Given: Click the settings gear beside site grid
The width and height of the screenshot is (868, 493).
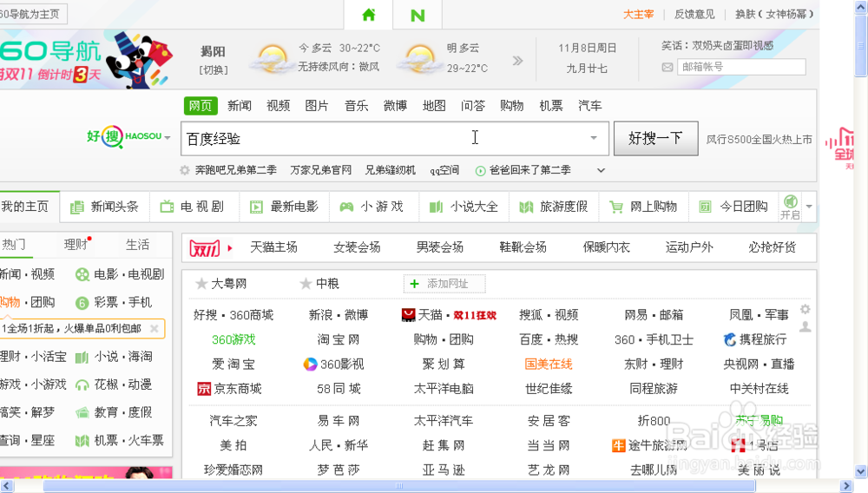Looking at the screenshot, I should (805, 309).
